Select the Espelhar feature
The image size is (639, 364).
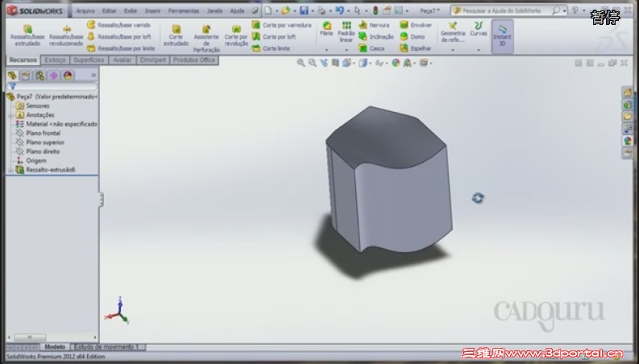point(415,48)
